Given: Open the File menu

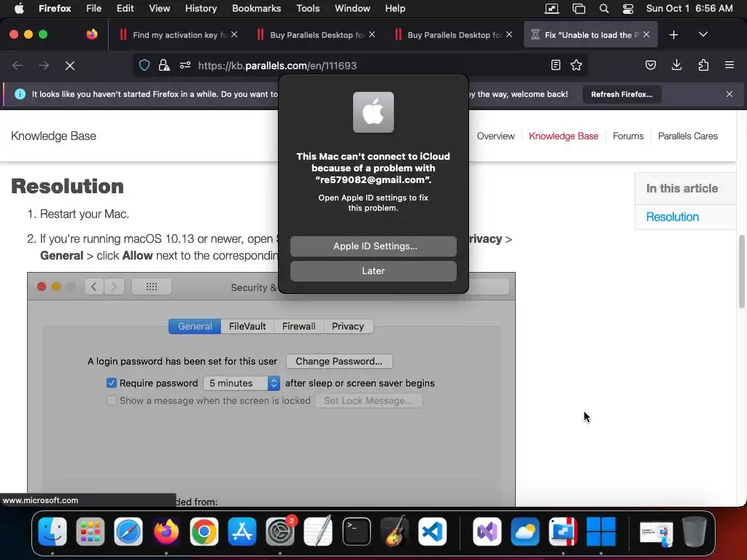Looking at the screenshot, I should (x=93, y=9).
